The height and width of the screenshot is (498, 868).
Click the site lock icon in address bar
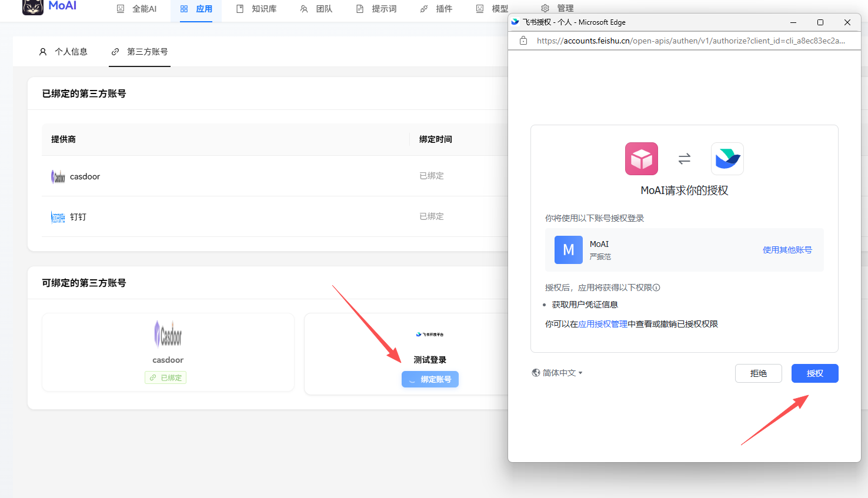[523, 41]
